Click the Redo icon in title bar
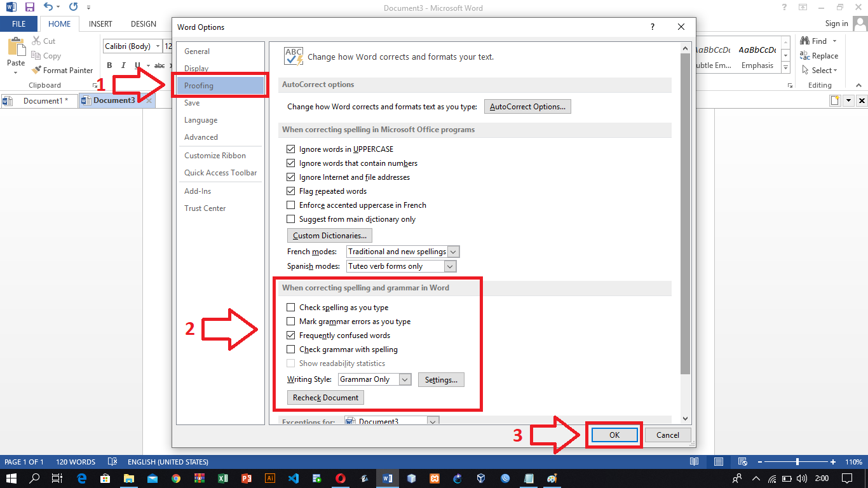Image resolution: width=868 pixels, height=488 pixels. 73,8
